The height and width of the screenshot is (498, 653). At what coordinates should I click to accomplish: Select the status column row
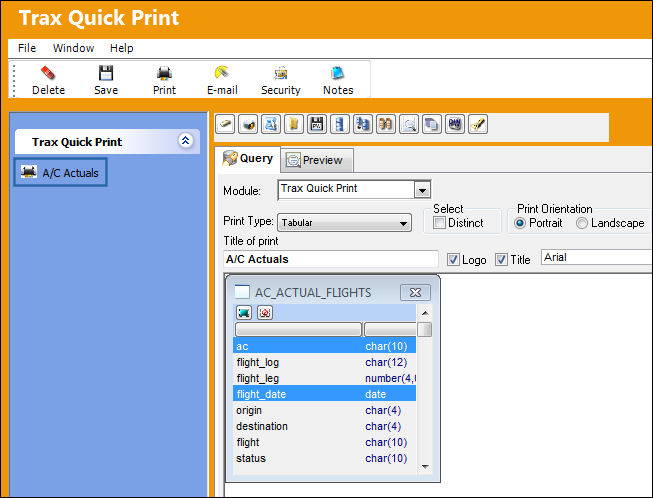click(324, 458)
